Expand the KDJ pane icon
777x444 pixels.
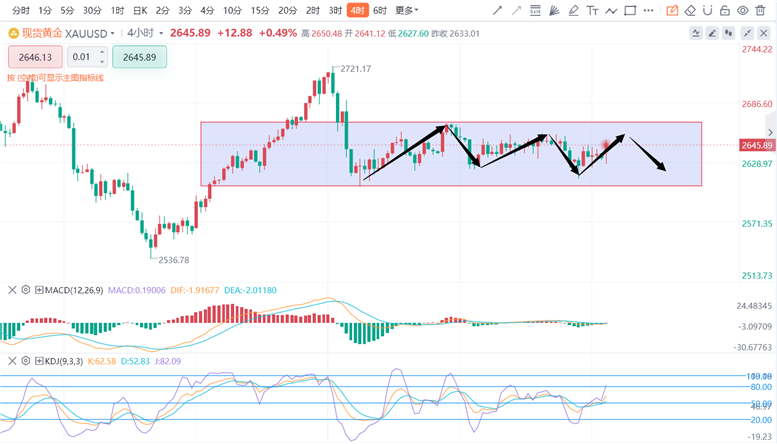39,361
